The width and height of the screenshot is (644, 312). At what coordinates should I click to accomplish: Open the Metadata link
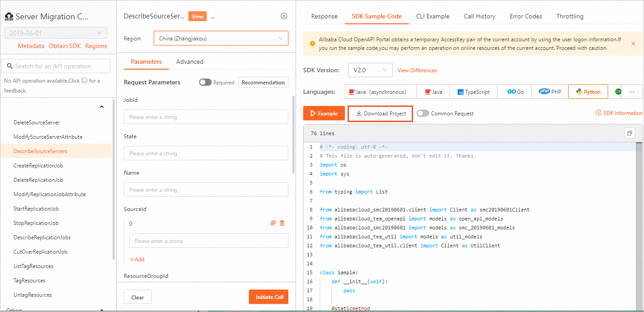(31, 46)
